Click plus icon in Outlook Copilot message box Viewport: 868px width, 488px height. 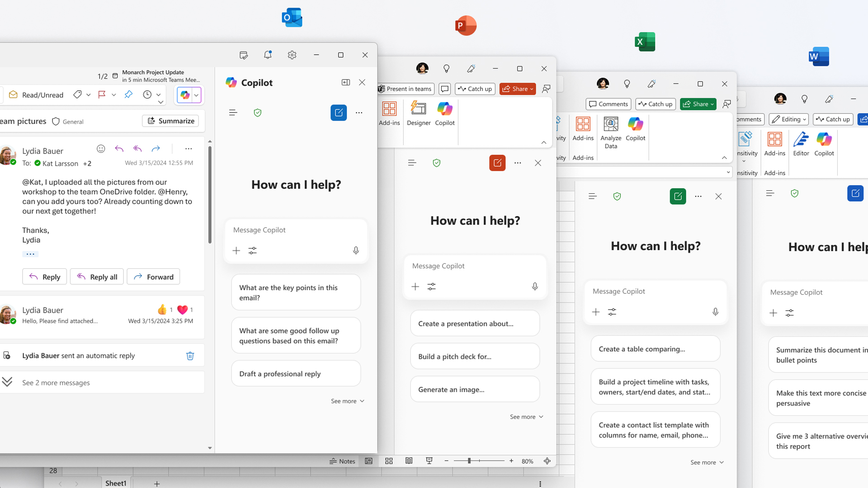tap(236, 250)
